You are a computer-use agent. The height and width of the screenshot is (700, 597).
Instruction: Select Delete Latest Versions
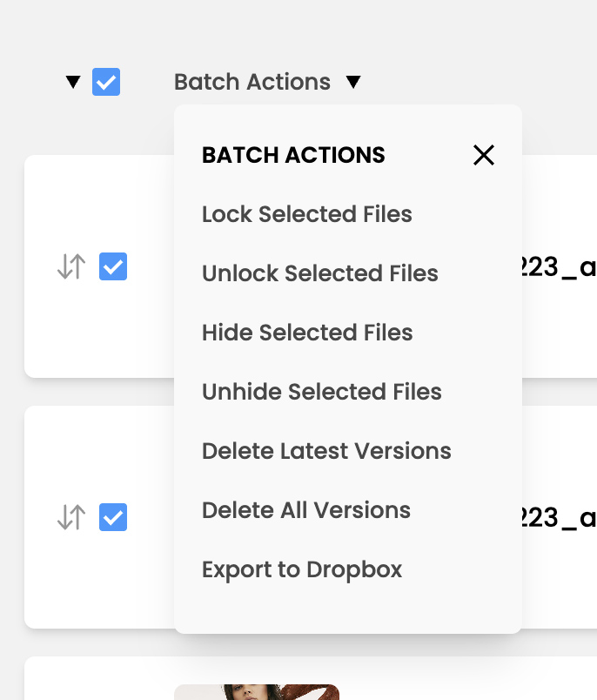click(x=326, y=451)
